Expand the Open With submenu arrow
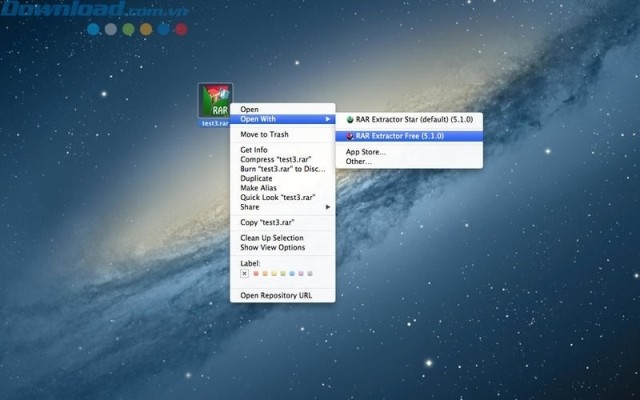 coord(327,119)
